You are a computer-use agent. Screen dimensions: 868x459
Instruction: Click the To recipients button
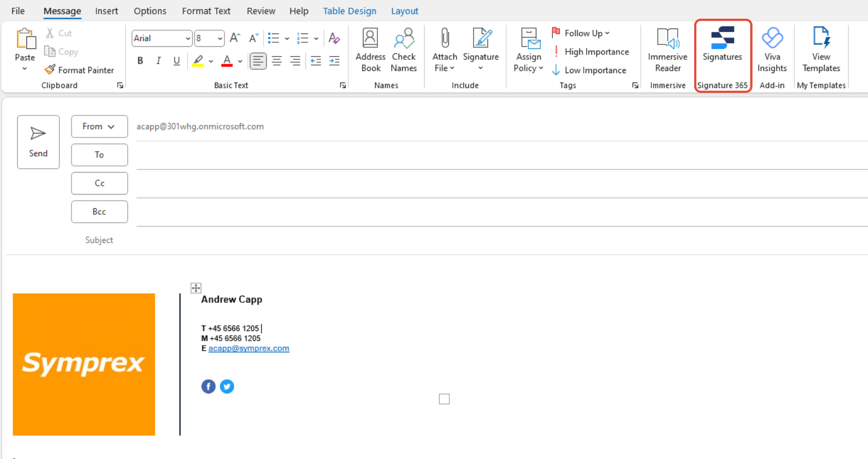100,154
